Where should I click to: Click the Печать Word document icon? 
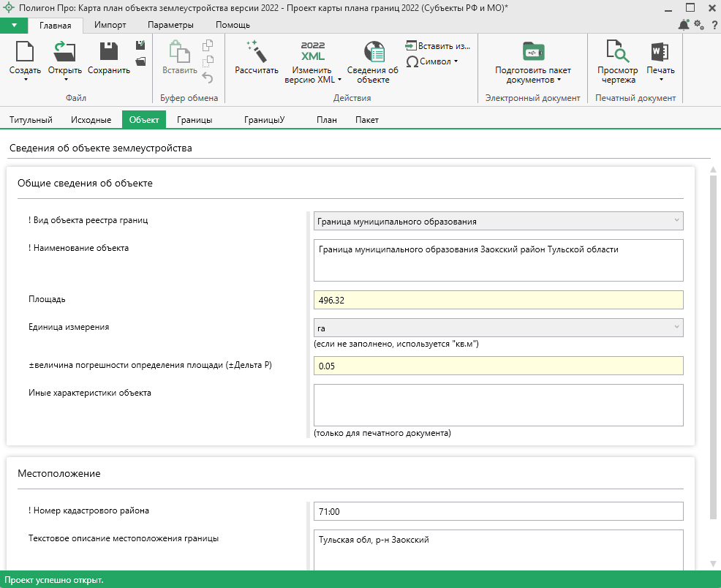tap(660, 52)
